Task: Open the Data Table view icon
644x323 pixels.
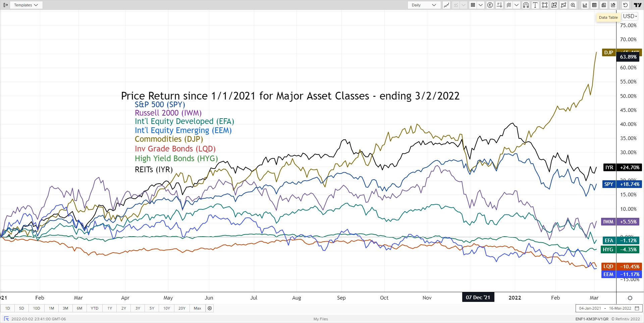Action: coord(594,5)
